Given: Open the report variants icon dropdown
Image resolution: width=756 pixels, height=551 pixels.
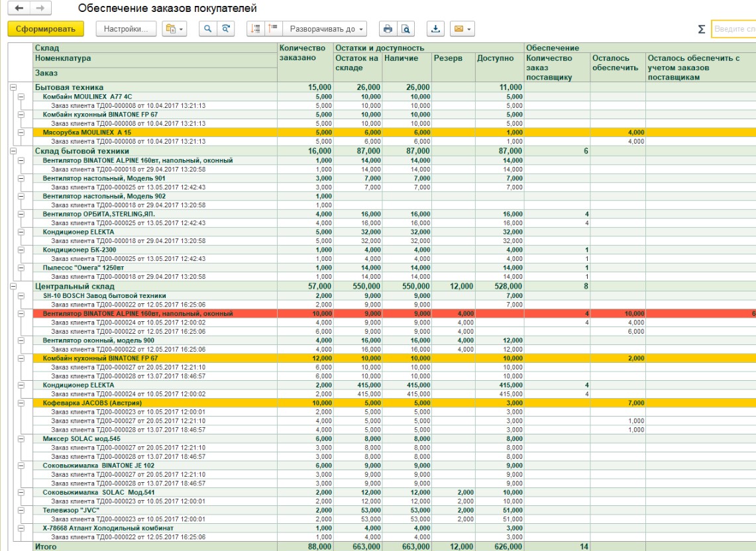Looking at the screenshot, I should (175, 29).
